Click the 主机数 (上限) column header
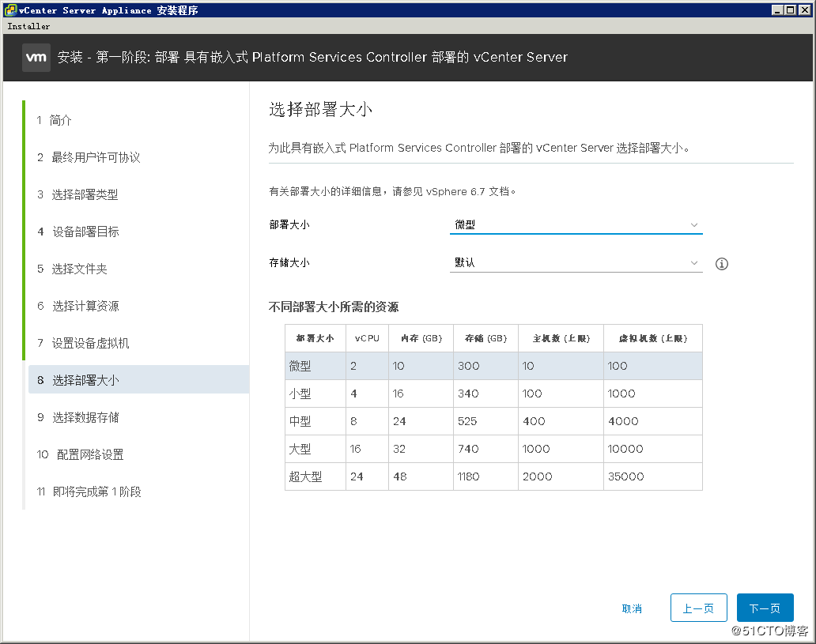The width and height of the screenshot is (816, 644). click(x=561, y=338)
